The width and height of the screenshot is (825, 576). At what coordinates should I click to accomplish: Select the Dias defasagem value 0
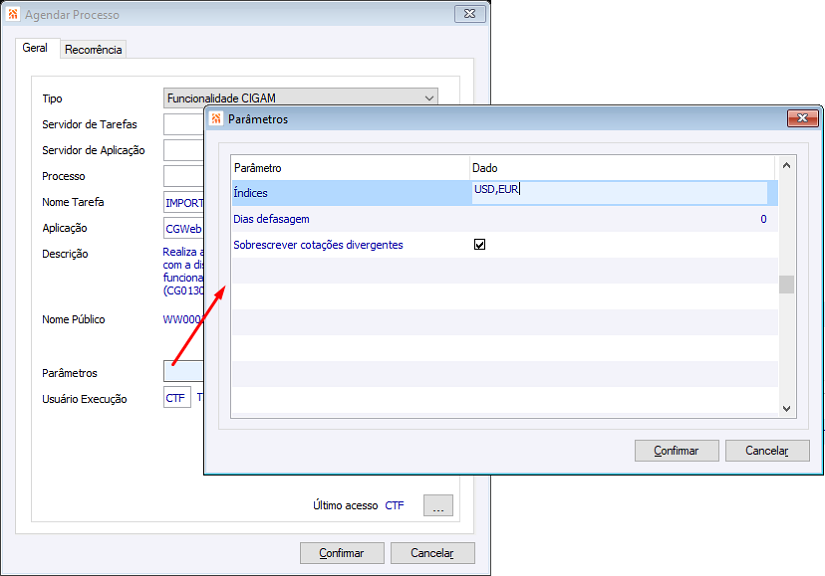pyautogui.click(x=763, y=219)
